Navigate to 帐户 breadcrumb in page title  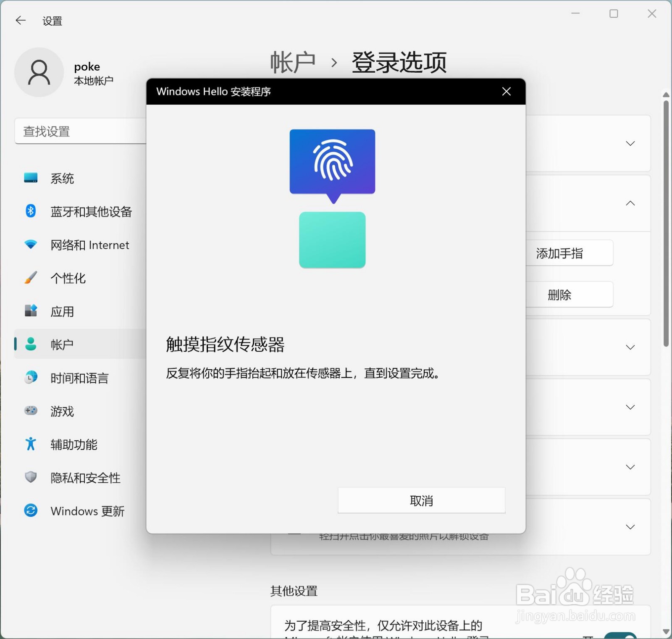(293, 63)
